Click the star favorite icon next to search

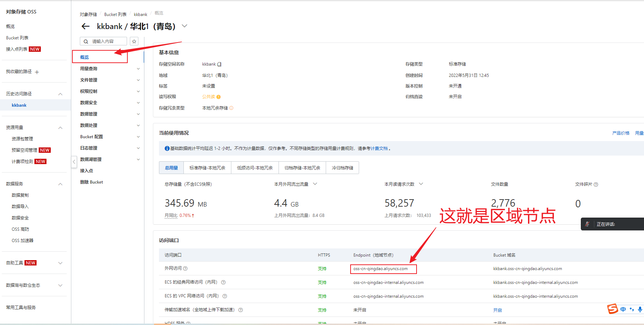[134, 41]
